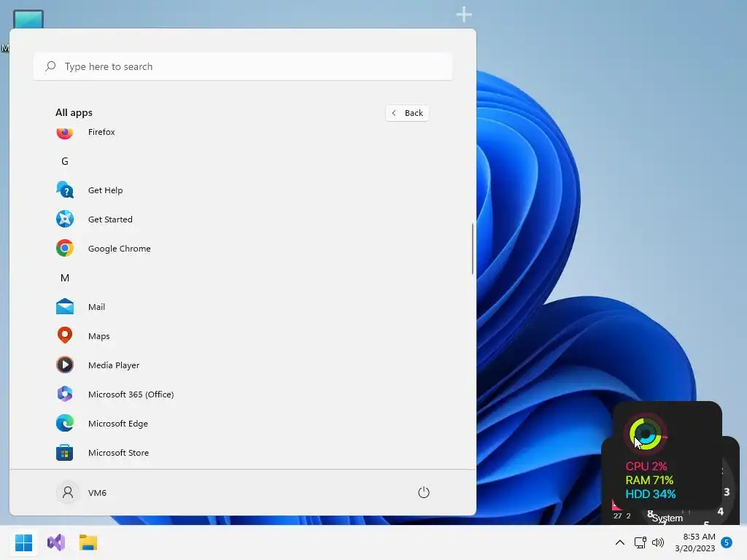Select the letter M section header
Viewport: 747px width, 560px height.
(x=65, y=278)
